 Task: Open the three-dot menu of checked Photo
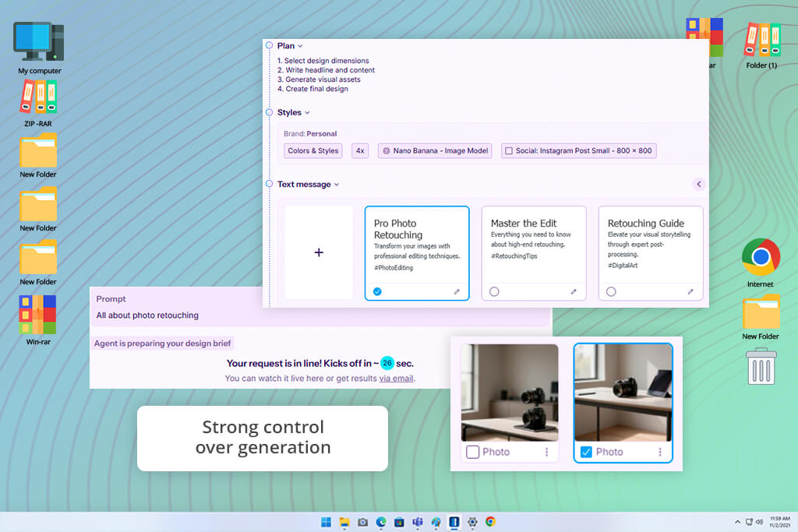tap(660, 452)
